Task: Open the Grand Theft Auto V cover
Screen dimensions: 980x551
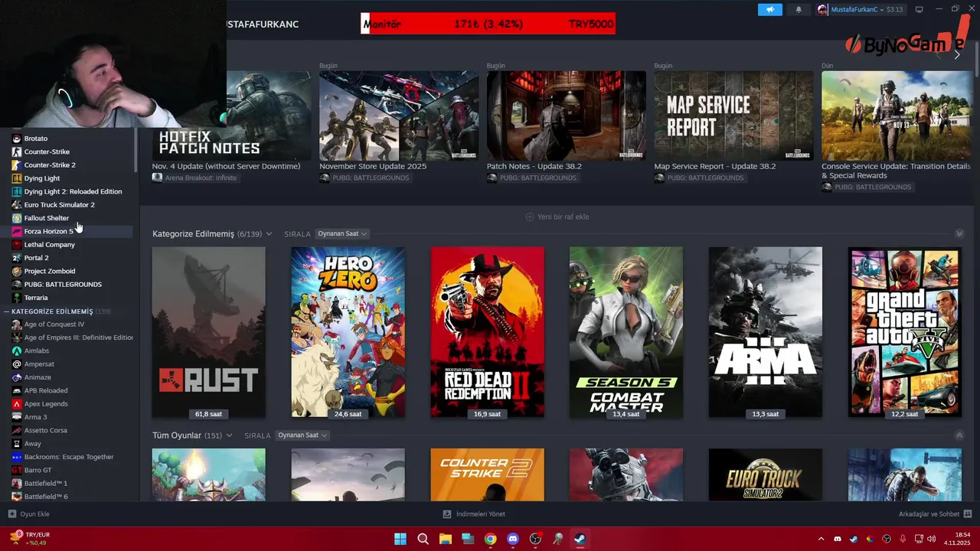Action: (905, 332)
